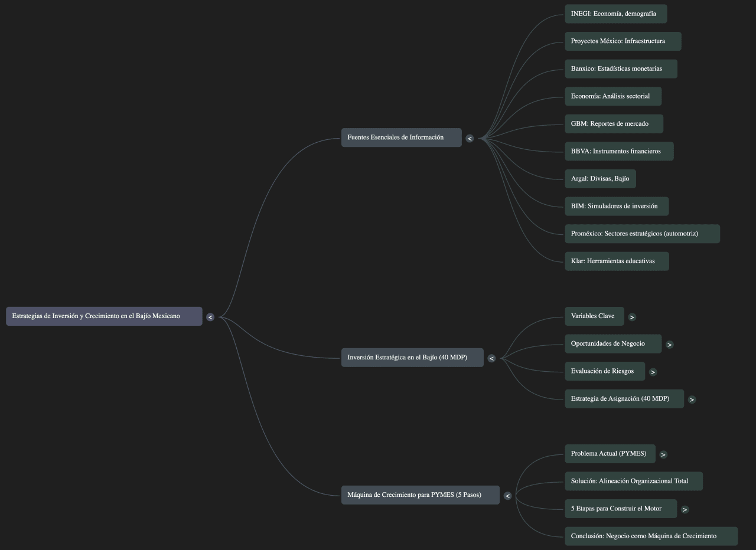Select the Oportunidades de Negocio node label
The height and width of the screenshot is (550, 756).
point(613,344)
